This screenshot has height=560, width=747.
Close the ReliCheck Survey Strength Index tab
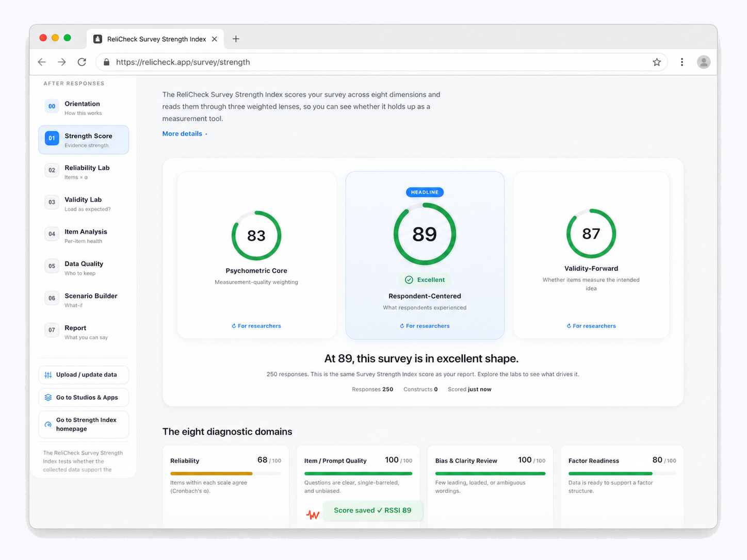[x=215, y=39]
